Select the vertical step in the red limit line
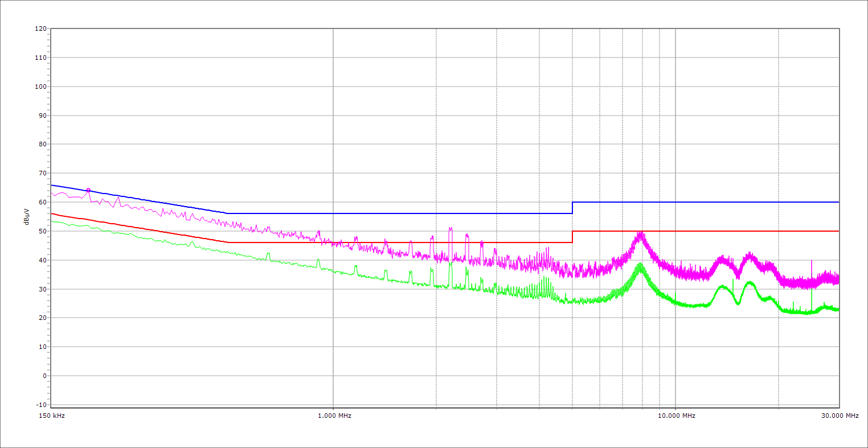This screenshot has width=868, height=448. coord(572,237)
